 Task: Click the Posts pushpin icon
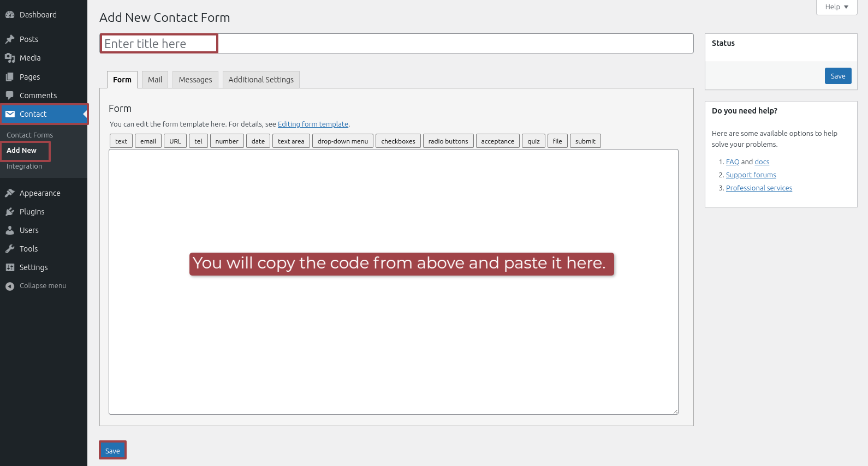[10, 39]
